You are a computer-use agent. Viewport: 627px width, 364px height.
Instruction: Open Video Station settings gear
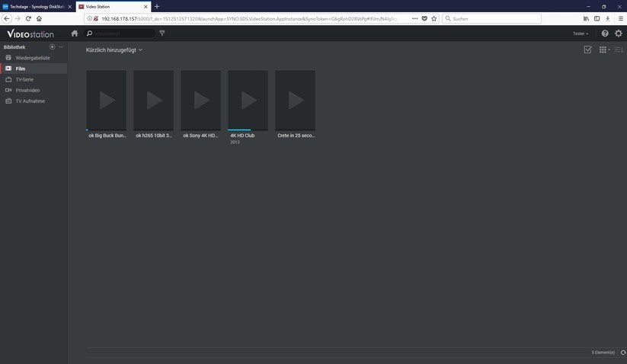point(619,34)
